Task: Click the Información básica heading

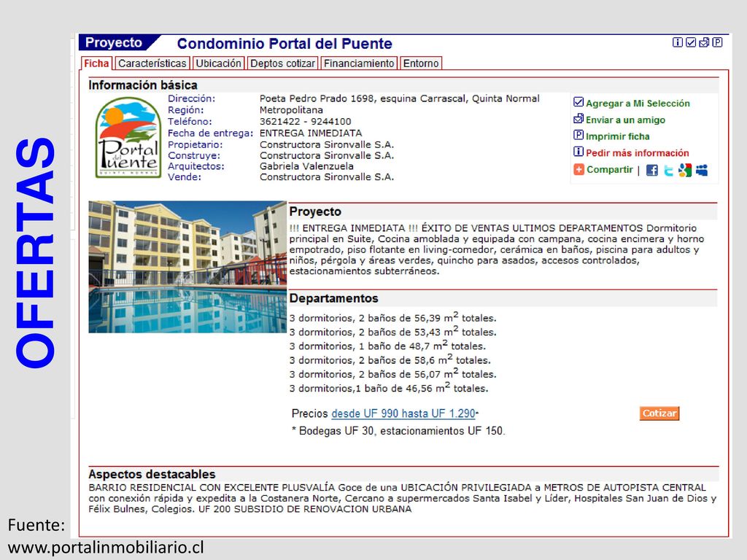Action: (143, 85)
